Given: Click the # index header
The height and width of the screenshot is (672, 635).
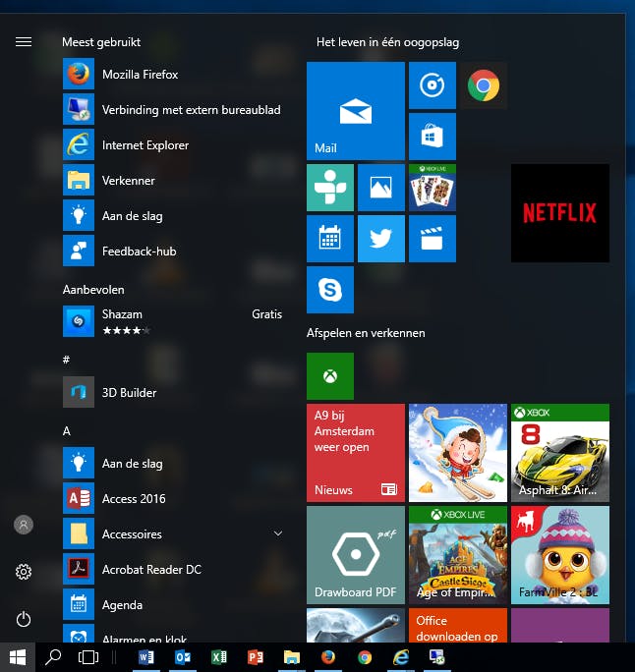Looking at the screenshot, I should pyautogui.click(x=66, y=360).
